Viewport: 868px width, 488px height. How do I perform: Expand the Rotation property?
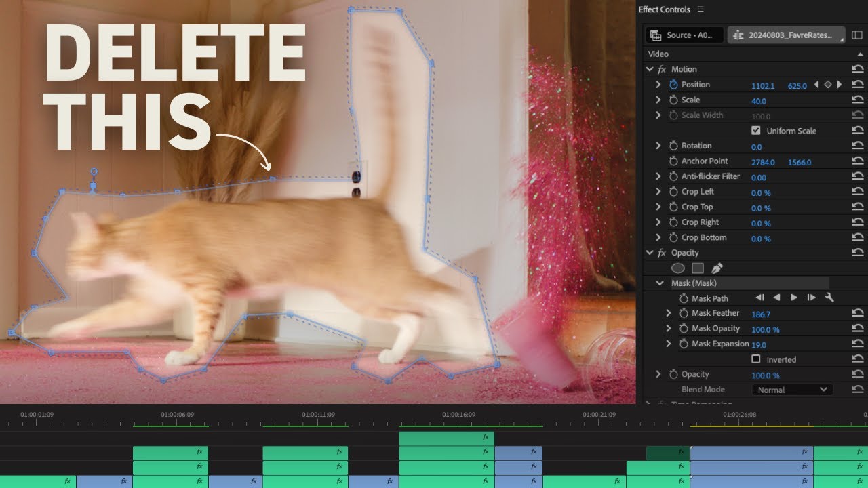click(658, 146)
